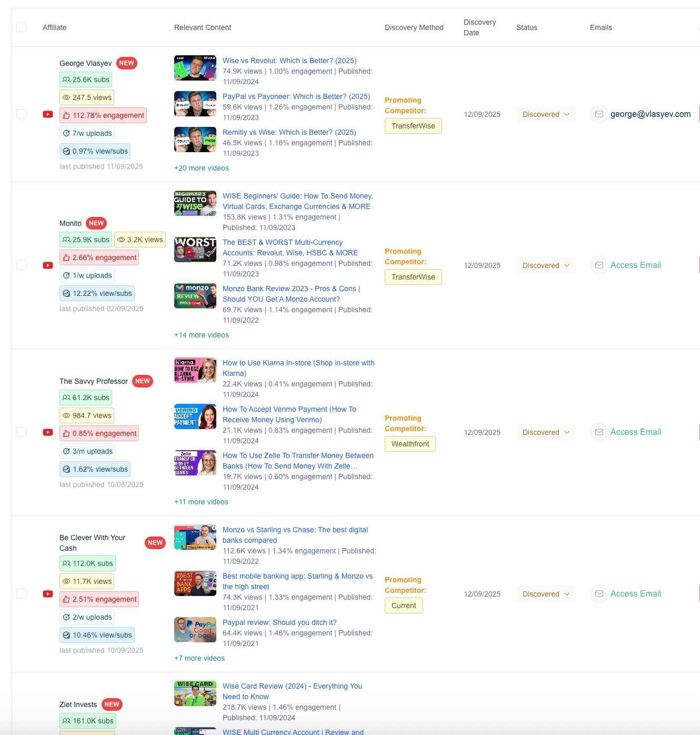Toggle the select-all checkbox in the table header

[22, 27]
